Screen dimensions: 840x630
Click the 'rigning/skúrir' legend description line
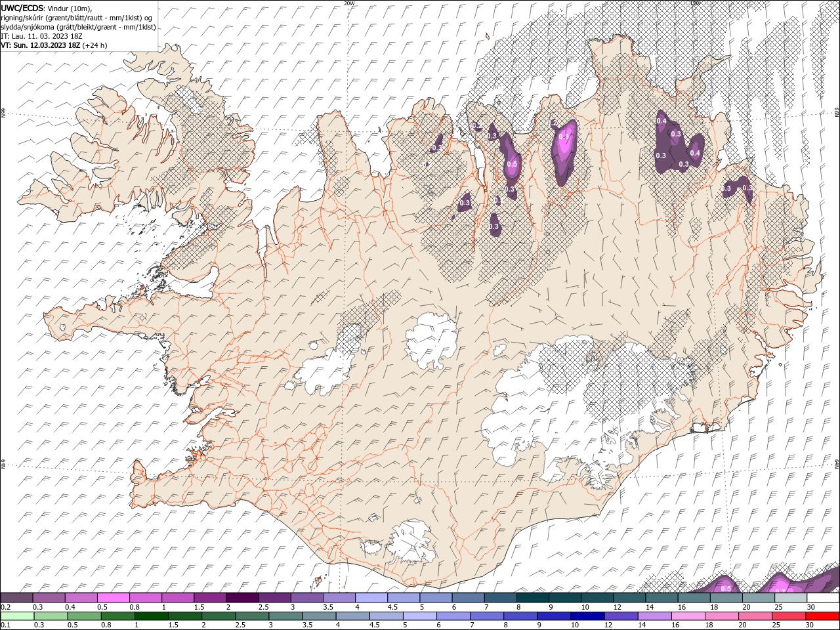76,17
